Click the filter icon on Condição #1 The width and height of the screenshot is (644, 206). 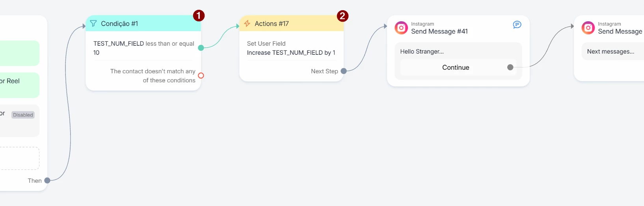(x=93, y=24)
